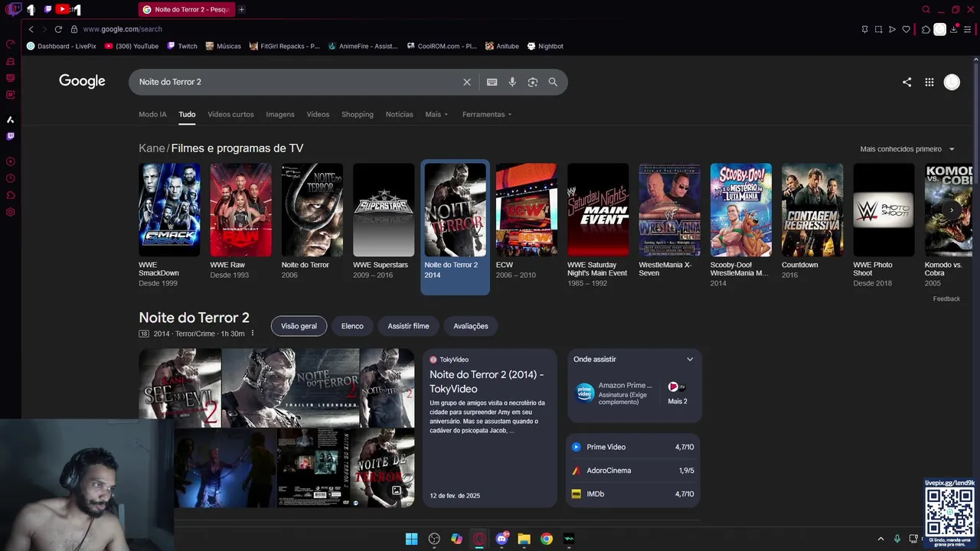Show more titles in the Kane carousel
This screenshot has height=551, width=980.
(x=952, y=210)
